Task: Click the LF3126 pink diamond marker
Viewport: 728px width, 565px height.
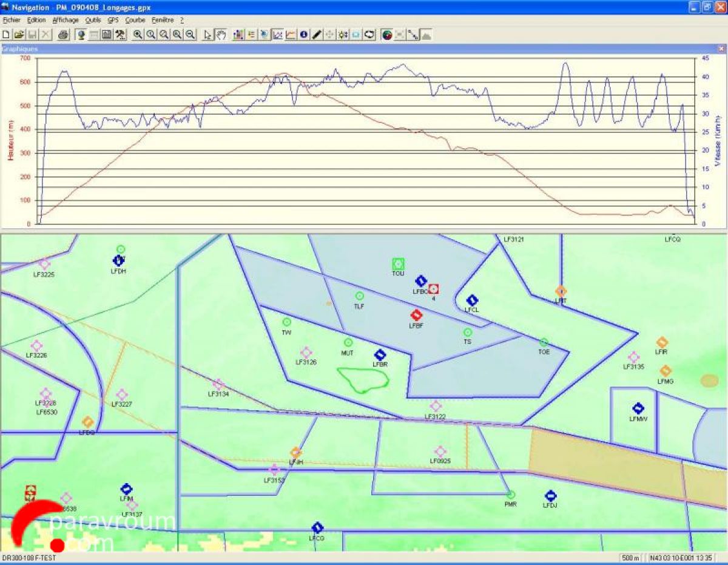Action: [x=306, y=353]
